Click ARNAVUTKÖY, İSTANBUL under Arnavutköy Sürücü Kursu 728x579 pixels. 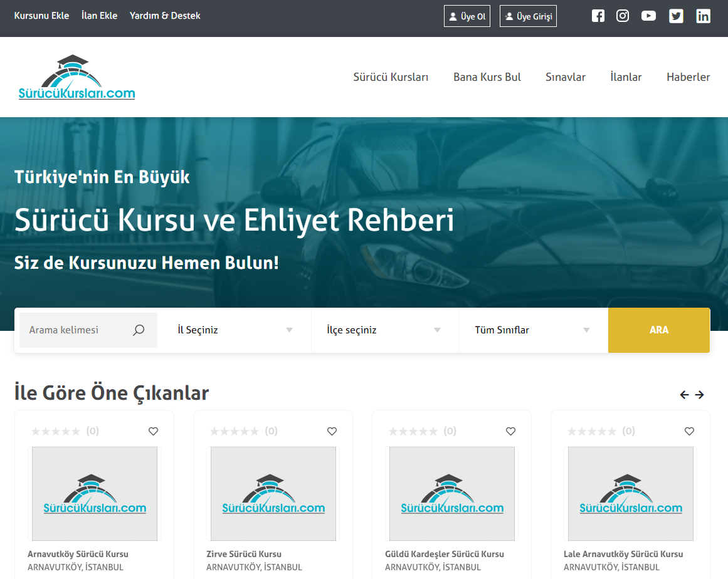tap(75, 567)
